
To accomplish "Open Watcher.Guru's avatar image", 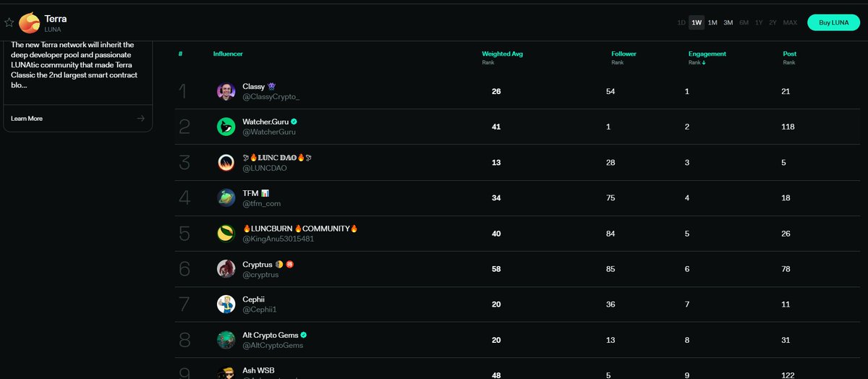I will 226,127.
